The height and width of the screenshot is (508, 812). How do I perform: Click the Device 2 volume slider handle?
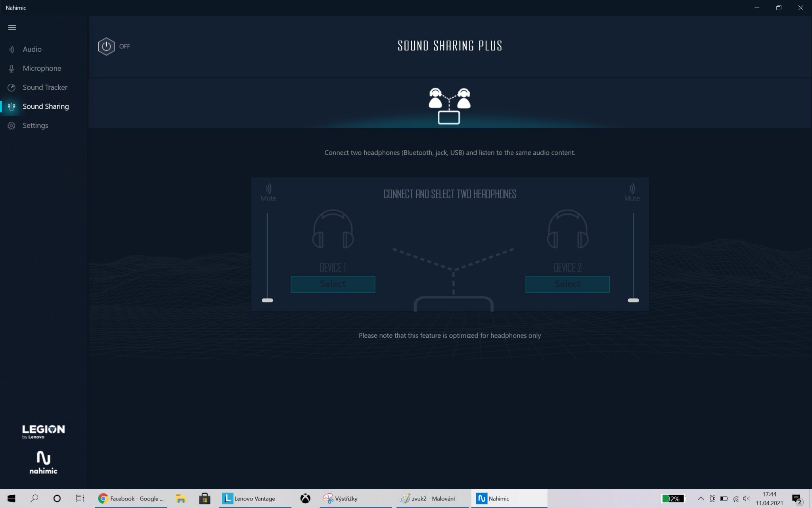pyautogui.click(x=633, y=300)
